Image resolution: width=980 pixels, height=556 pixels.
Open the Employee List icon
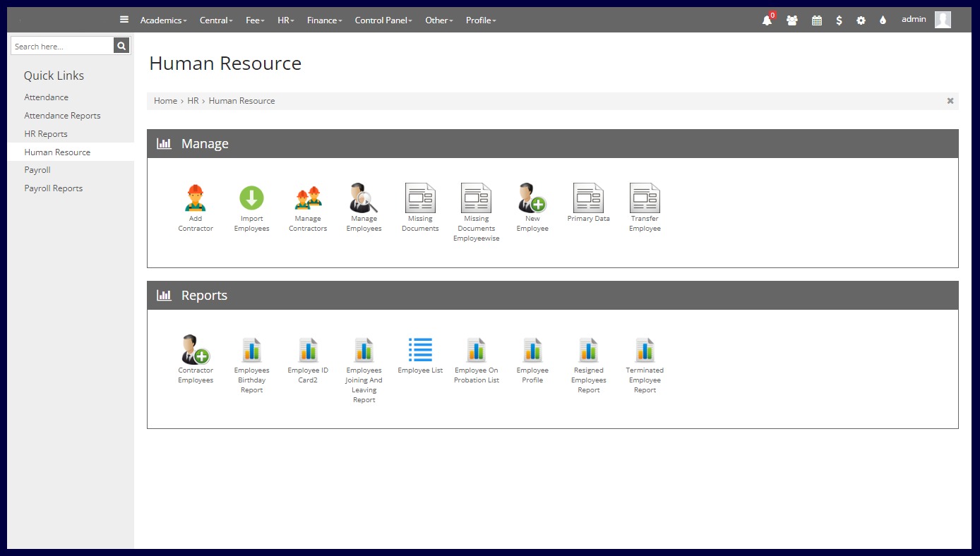pos(420,350)
